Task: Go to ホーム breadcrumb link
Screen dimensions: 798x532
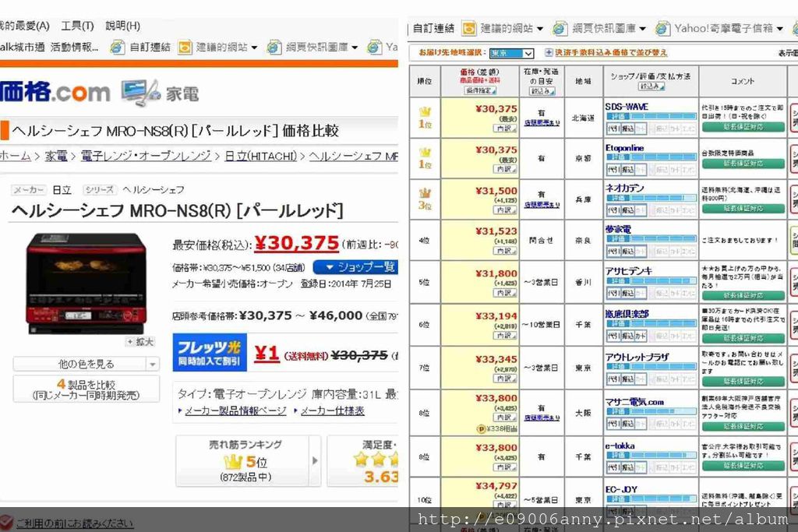Action: pos(16,156)
